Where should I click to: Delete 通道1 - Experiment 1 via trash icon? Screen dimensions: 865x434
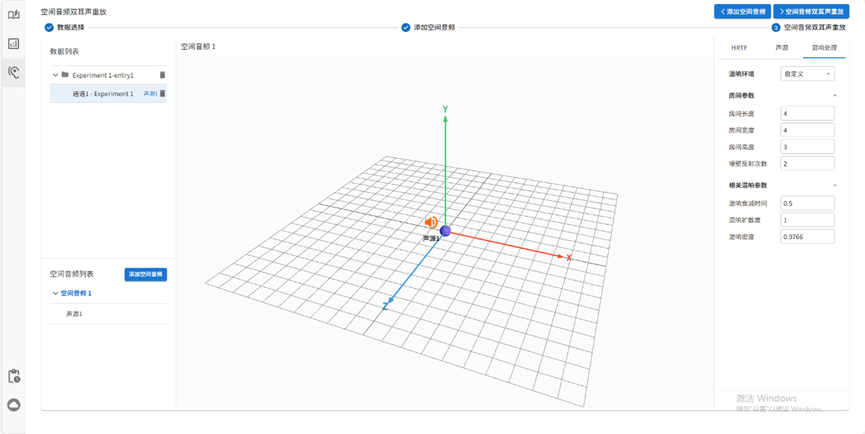[163, 94]
